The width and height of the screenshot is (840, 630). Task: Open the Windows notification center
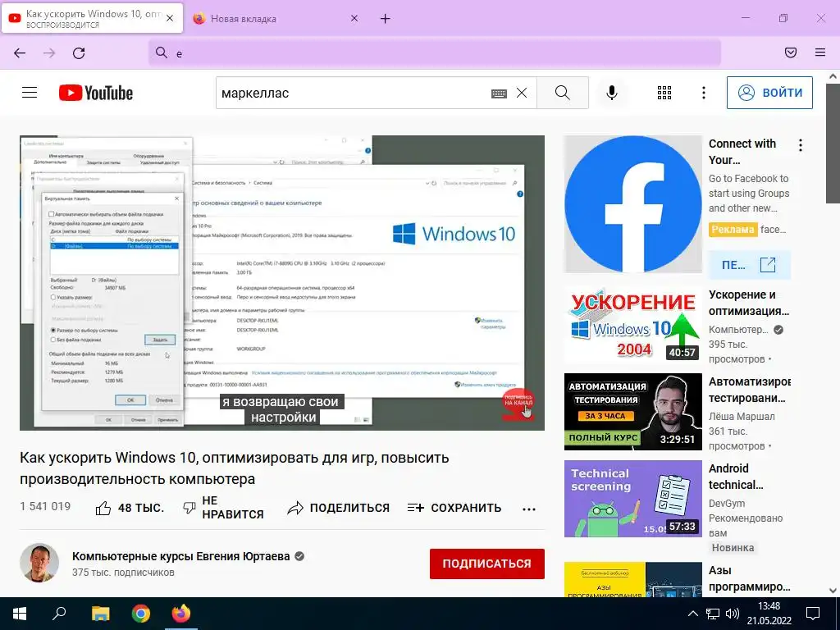coord(813,614)
